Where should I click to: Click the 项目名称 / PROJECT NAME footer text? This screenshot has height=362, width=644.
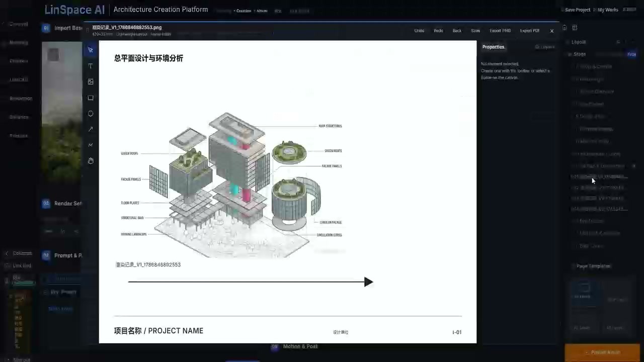[x=158, y=331]
